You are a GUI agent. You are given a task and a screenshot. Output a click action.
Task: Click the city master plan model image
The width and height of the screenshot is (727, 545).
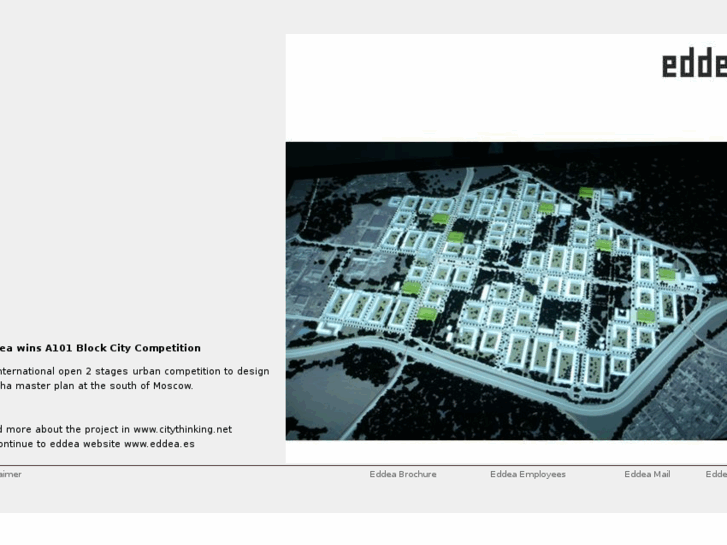(506, 291)
